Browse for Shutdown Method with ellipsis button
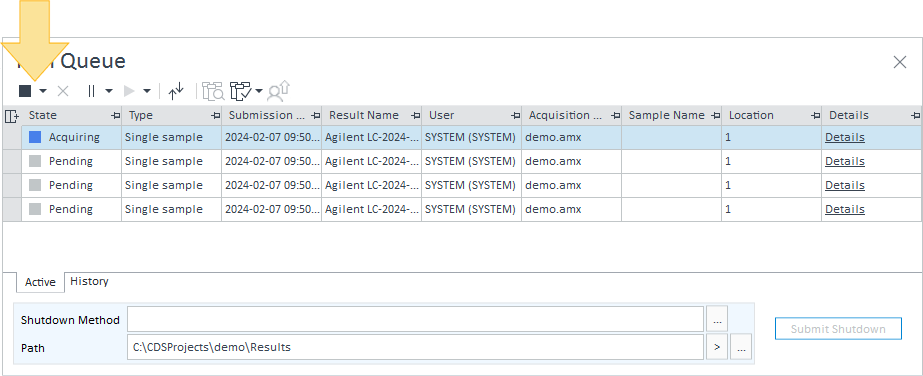This screenshot has height=376, width=923. pos(717,319)
